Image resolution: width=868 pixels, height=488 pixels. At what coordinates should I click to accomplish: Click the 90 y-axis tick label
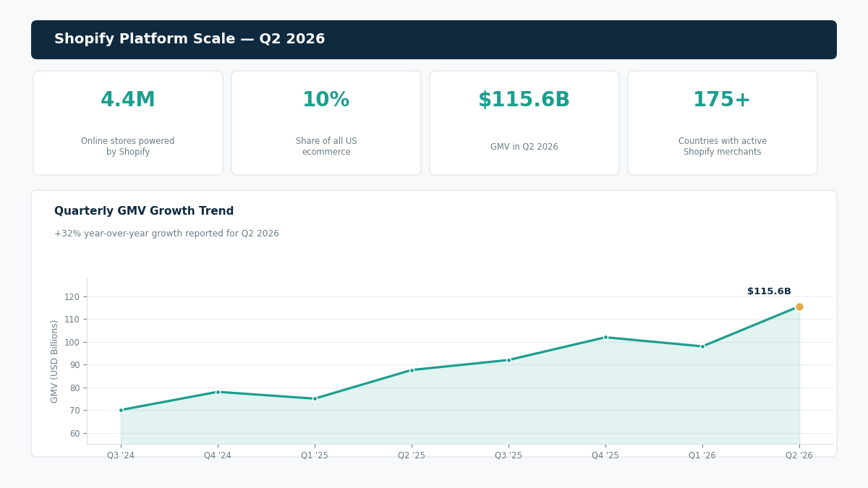click(75, 364)
